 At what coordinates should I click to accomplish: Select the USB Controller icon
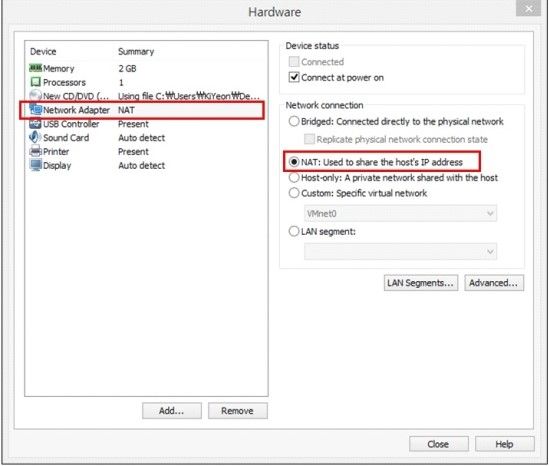[x=35, y=124]
